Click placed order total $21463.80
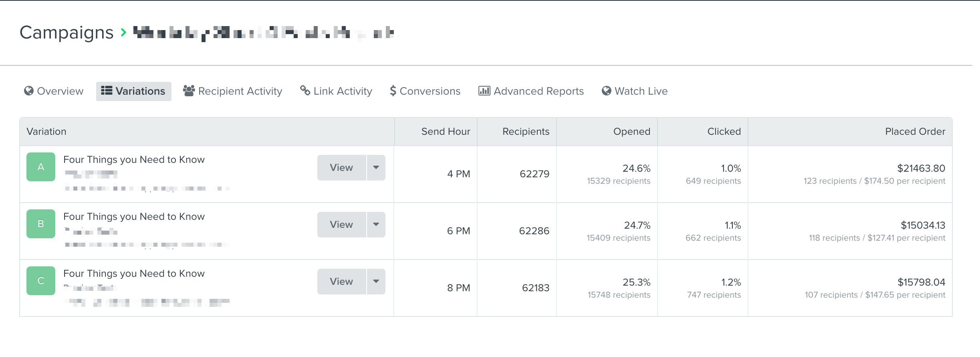The image size is (980, 357). point(921,168)
